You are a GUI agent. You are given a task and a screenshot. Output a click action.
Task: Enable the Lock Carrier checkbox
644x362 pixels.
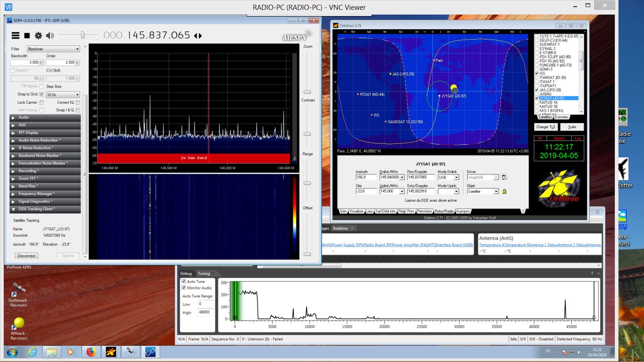41,102
